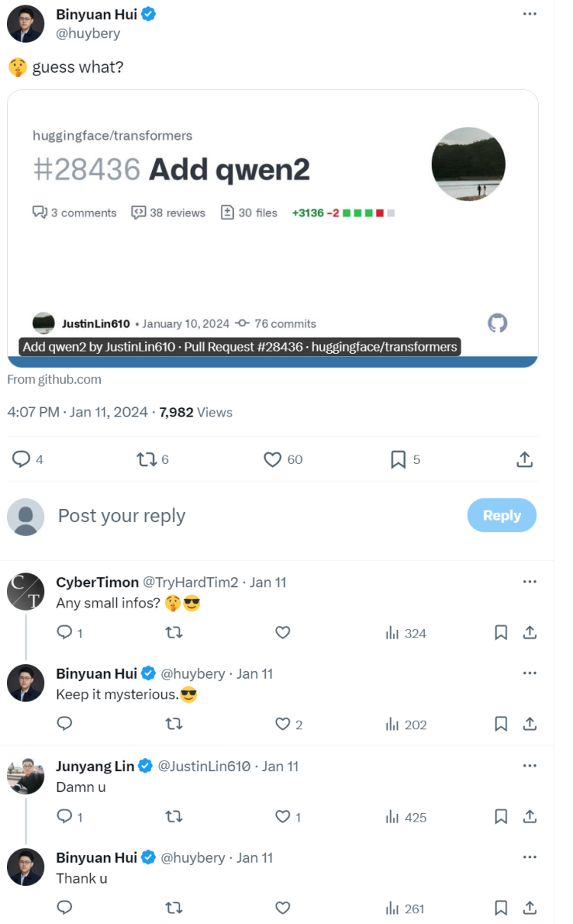Click the blue Reply button
This screenshot has width=573, height=924.
point(501,516)
